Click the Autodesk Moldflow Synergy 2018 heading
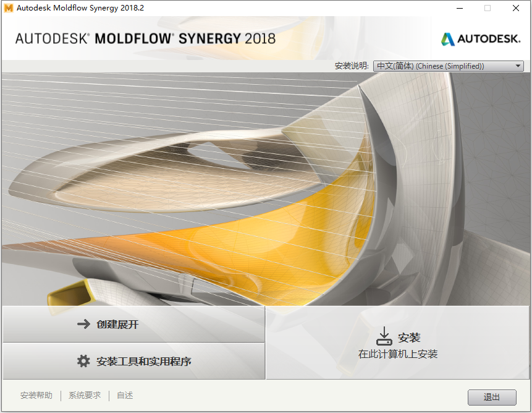Screen dimensions: 532x413 (145, 39)
